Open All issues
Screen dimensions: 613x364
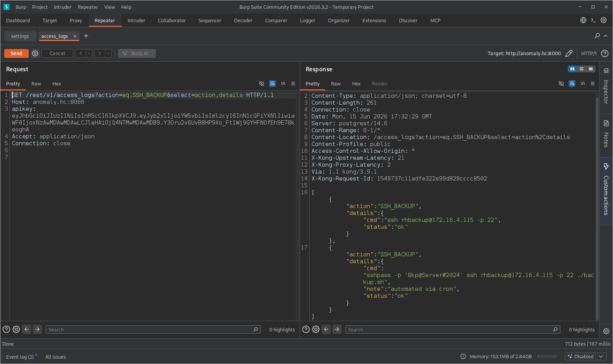point(56,357)
